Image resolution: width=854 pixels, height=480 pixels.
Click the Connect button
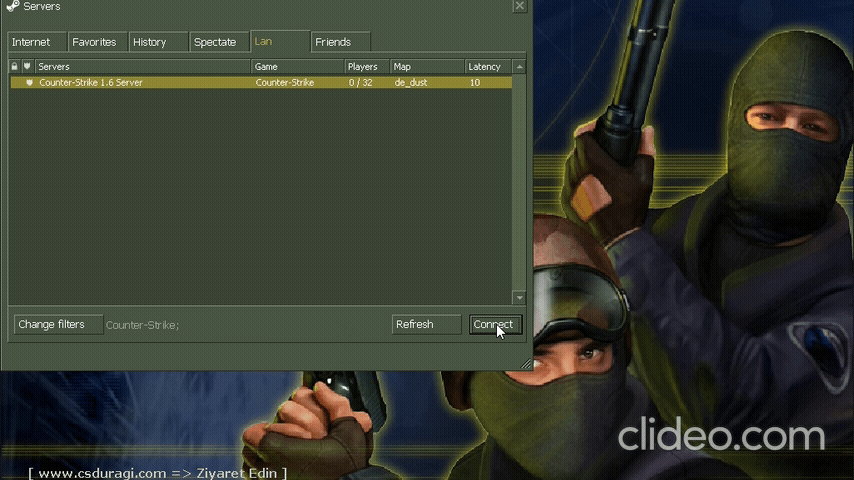pyautogui.click(x=495, y=324)
